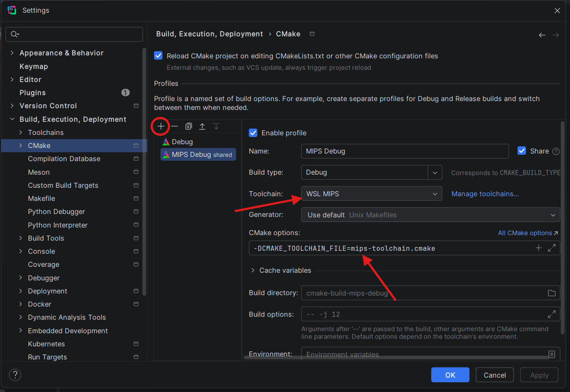The height and width of the screenshot is (392, 570).
Task: Browse for build directory folder
Action: (552, 293)
